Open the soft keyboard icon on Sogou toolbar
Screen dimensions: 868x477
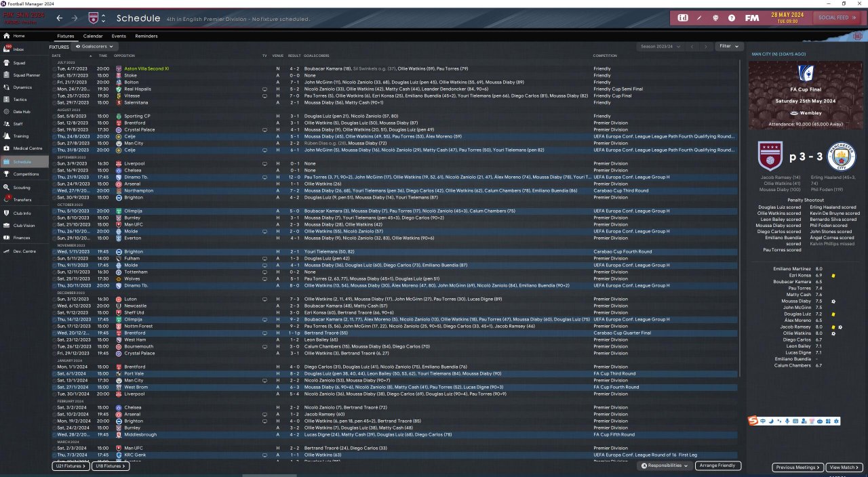tap(795, 421)
